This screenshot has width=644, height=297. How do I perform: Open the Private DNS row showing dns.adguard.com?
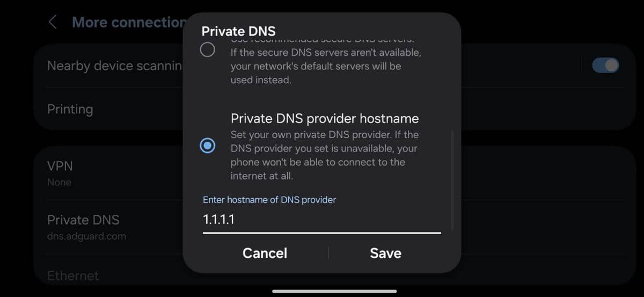[83, 226]
